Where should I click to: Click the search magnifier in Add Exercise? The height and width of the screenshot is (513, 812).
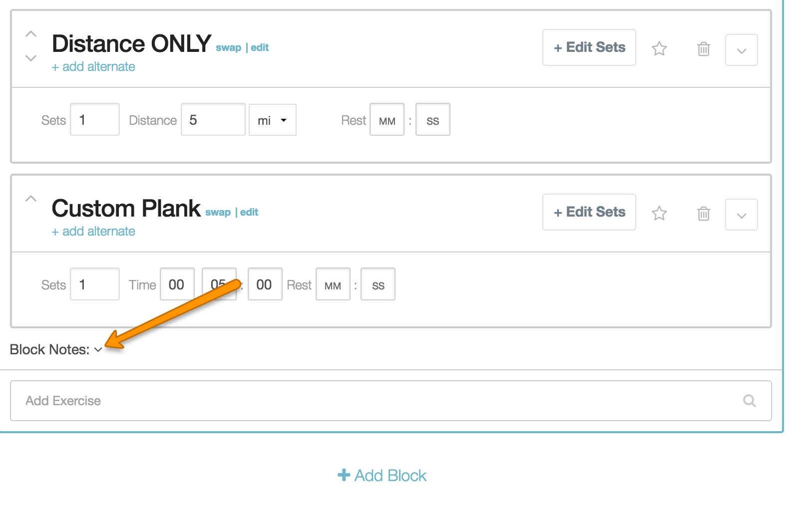[750, 401]
